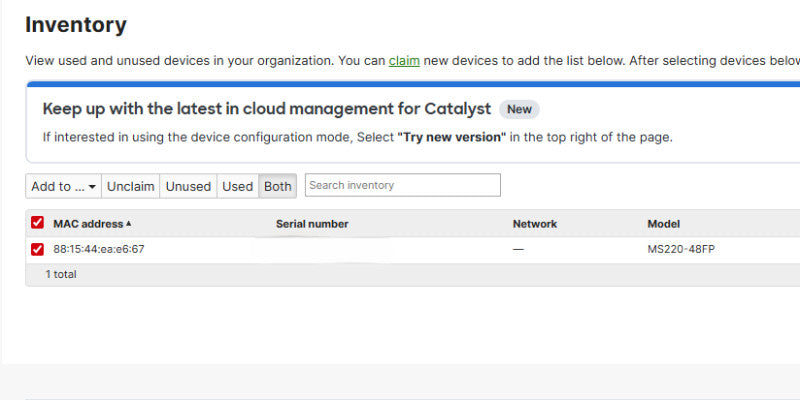Click the Network dash cell in device row
Image resolution: width=800 pixels, height=400 pixels.
[x=518, y=249]
